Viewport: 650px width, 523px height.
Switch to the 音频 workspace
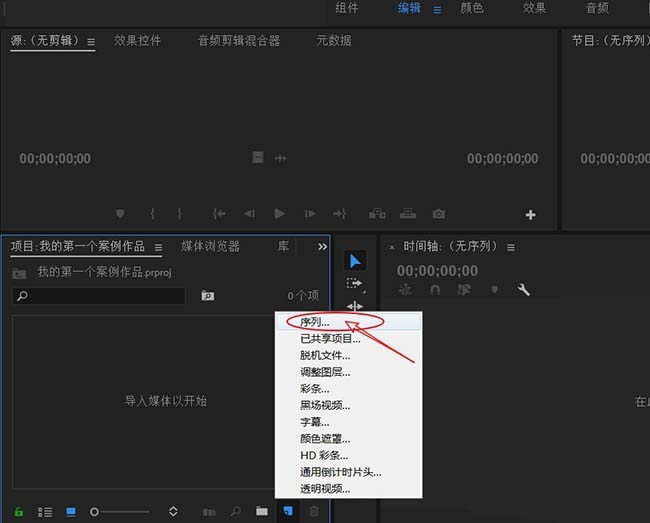click(597, 8)
